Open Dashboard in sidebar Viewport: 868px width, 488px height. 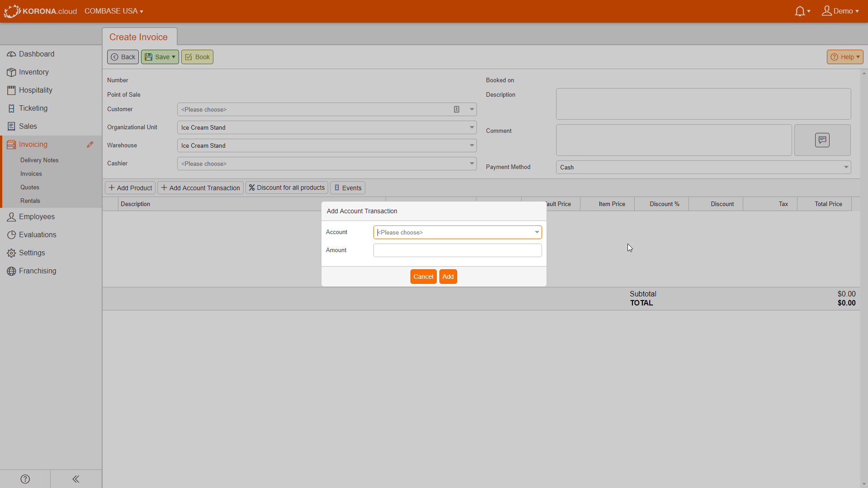coord(51,54)
